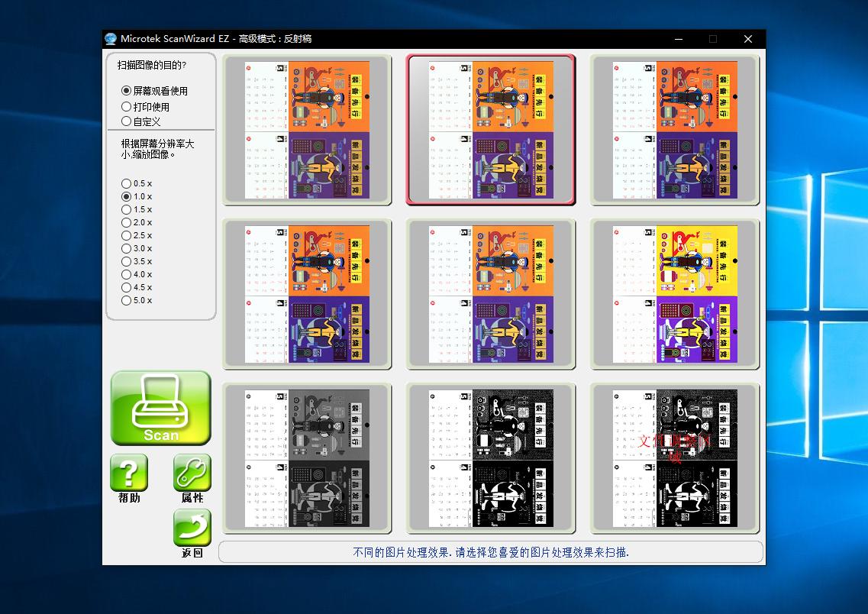The height and width of the screenshot is (614, 868).
Task: Click the ScanWizard title bar app icon
Action: pyautogui.click(x=111, y=39)
